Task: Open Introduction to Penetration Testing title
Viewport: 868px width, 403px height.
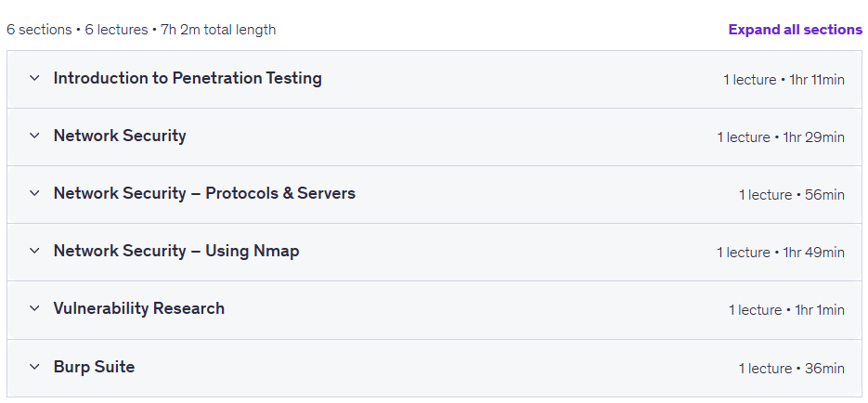Action: pyautogui.click(x=188, y=78)
